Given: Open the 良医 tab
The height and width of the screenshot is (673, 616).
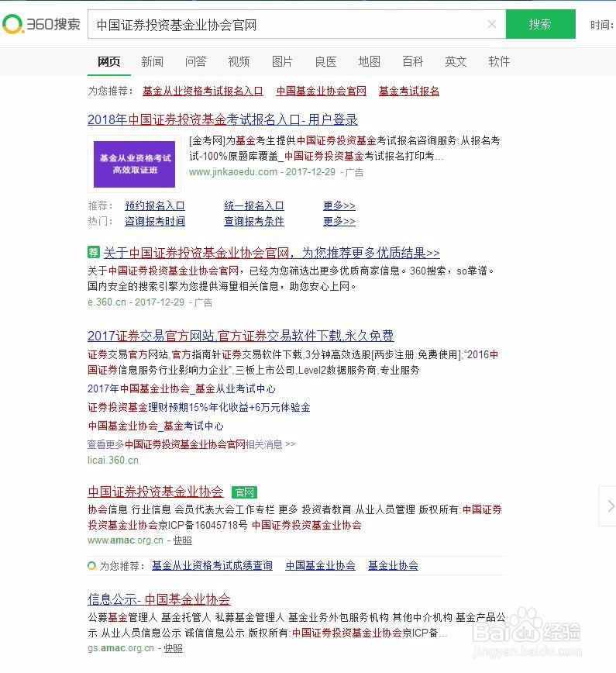Looking at the screenshot, I should point(325,61).
